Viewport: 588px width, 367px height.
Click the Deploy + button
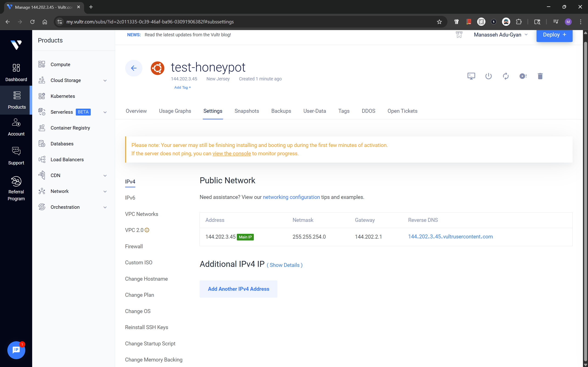point(554,35)
